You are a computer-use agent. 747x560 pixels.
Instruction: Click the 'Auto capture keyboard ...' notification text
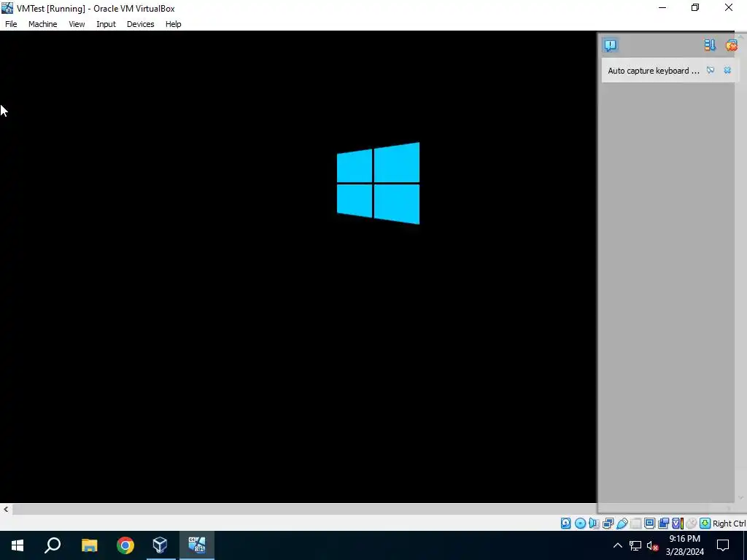[653, 71]
